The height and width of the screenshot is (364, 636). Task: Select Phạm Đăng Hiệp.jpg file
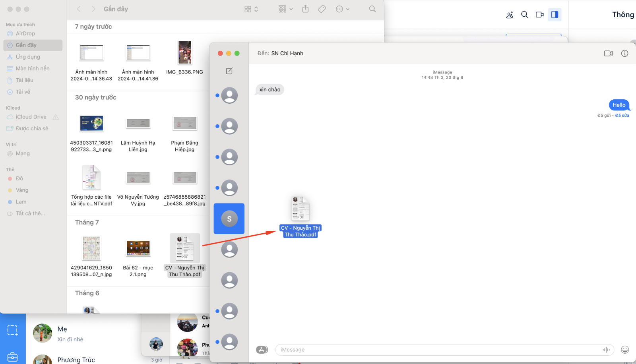[x=184, y=133]
